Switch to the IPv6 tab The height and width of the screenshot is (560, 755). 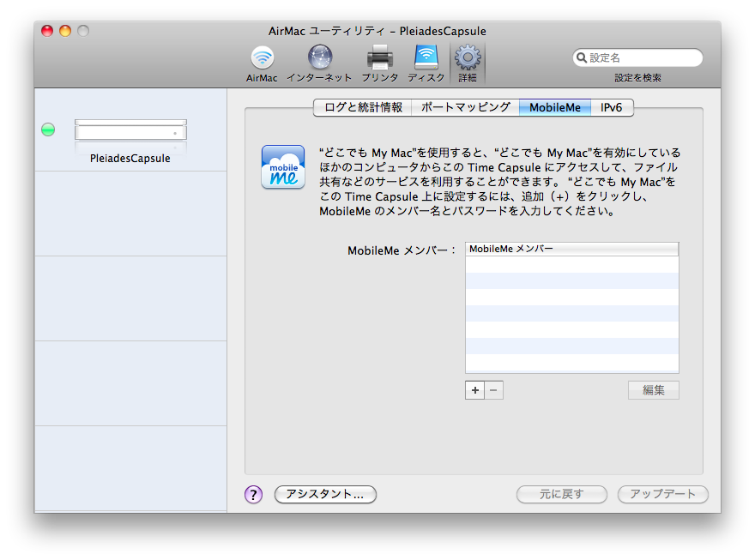(612, 107)
